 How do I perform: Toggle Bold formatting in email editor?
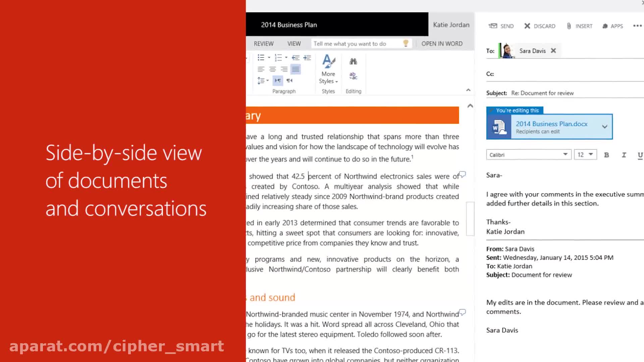(606, 155)
